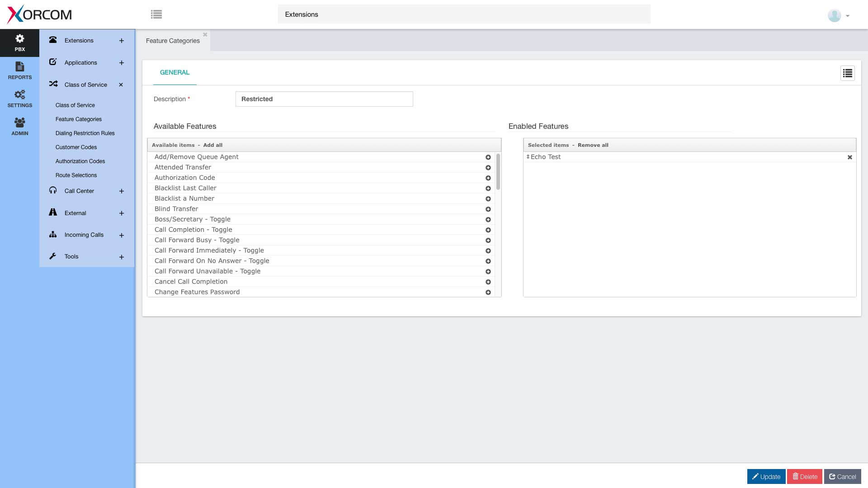Open Class of Service submenu item
This screenshot has height=488, width=868.
coord(75,105)
